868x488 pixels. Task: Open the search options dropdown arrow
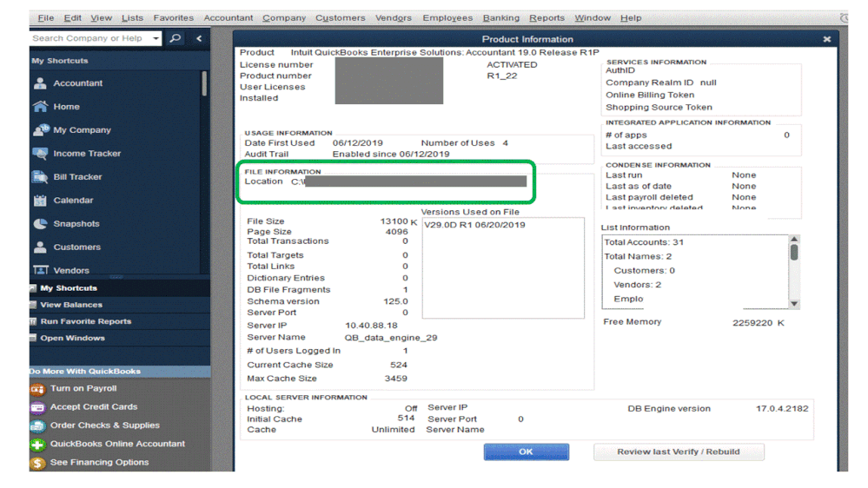pos(156,39)
